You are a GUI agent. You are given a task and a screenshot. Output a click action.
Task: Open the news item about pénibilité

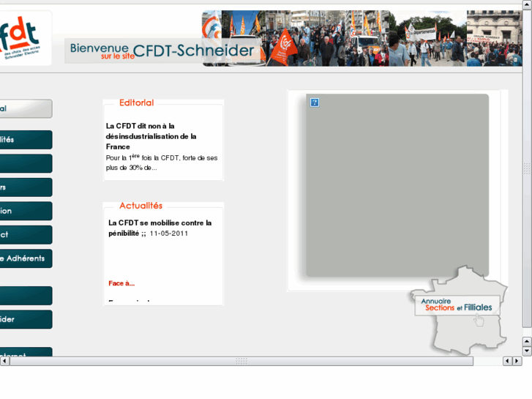click(160, 228)
